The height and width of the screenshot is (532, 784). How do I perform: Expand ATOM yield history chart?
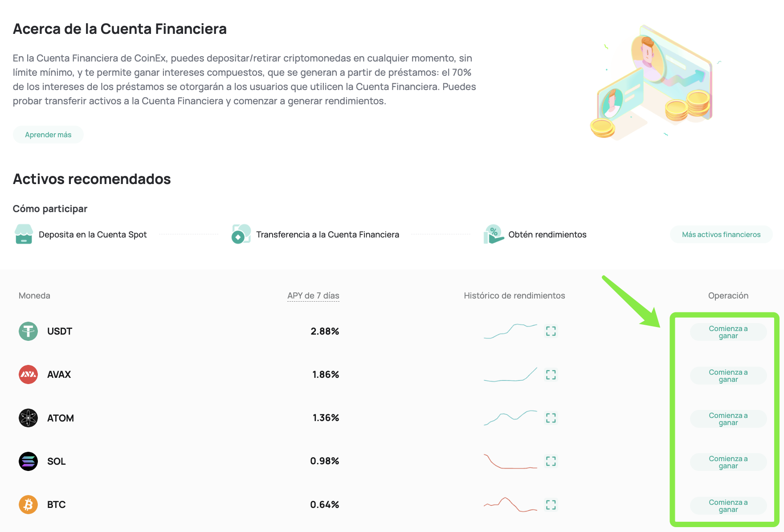click(x=551, y=418)
